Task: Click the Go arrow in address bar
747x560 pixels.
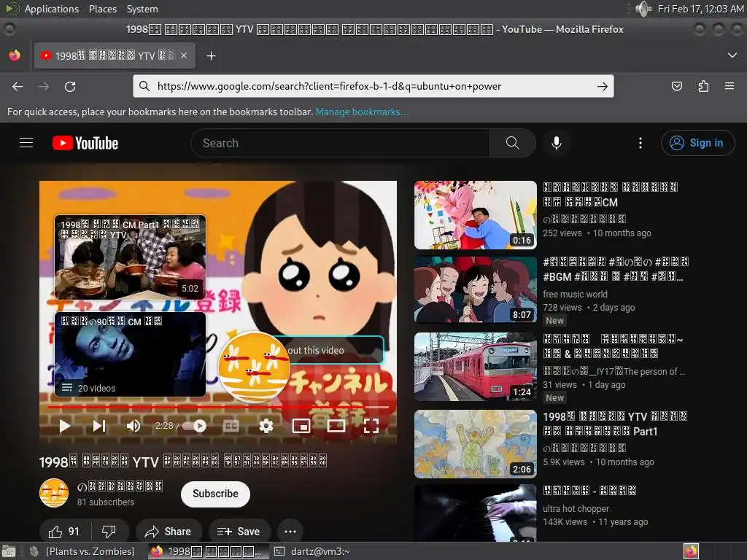Action: click(x=602, y=86)
